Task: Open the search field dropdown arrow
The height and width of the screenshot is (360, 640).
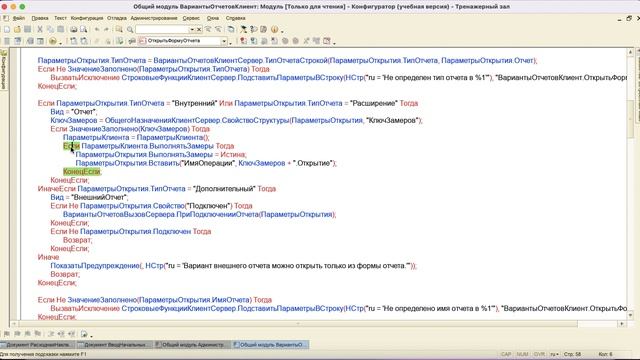Action: coord(192,29)
